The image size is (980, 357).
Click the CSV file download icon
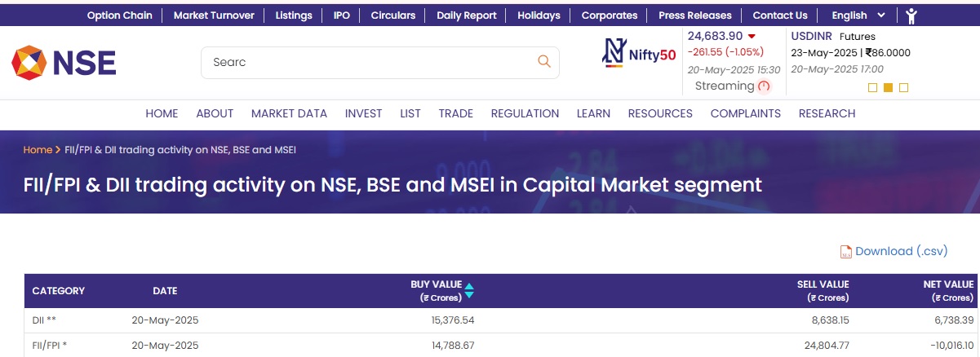[x=846, y=252]
